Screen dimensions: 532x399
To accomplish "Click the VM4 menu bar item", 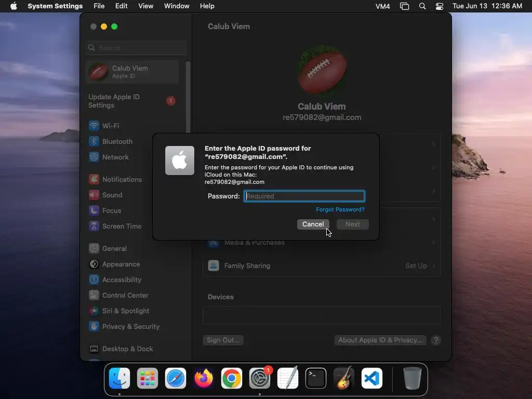I will click(x=383, y=6).
